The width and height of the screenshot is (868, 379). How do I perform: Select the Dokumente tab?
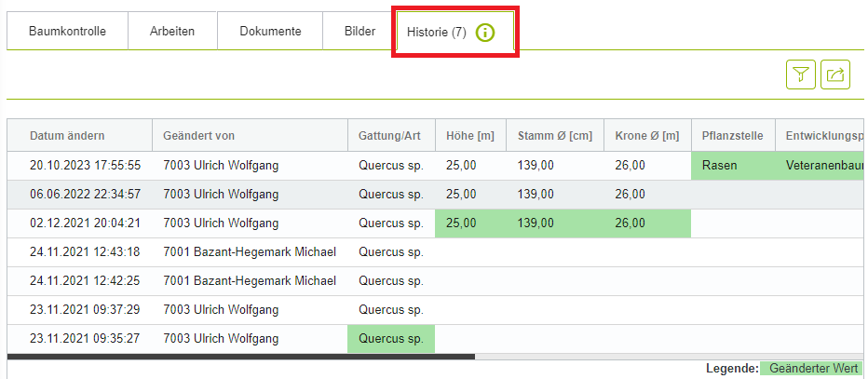pyautogui.click(x=270, y=32)
